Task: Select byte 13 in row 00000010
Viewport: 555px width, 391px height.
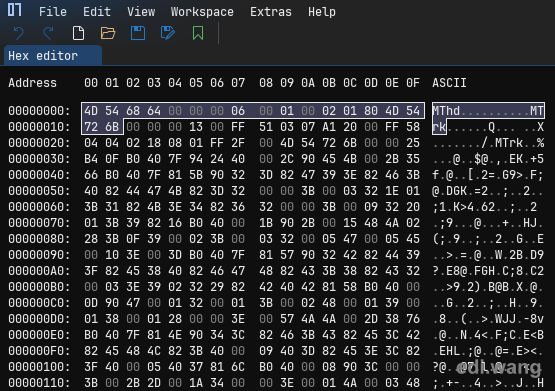Action: pos(196,127)
